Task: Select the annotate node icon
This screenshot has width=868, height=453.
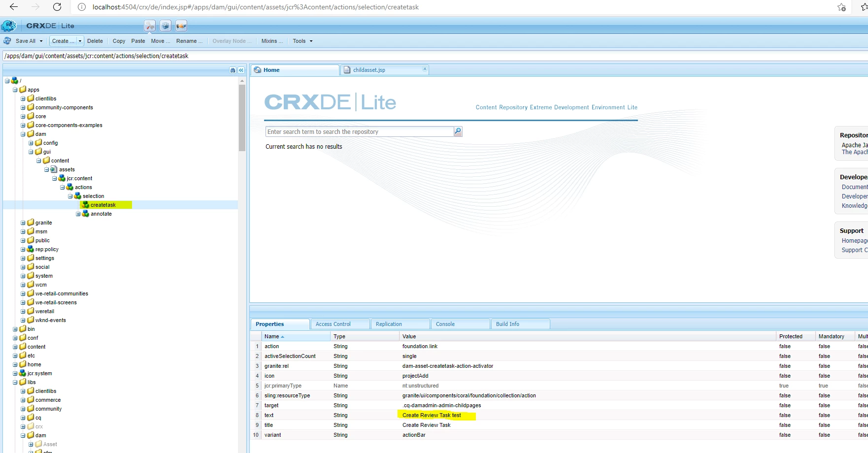Action: click(86, 214)
